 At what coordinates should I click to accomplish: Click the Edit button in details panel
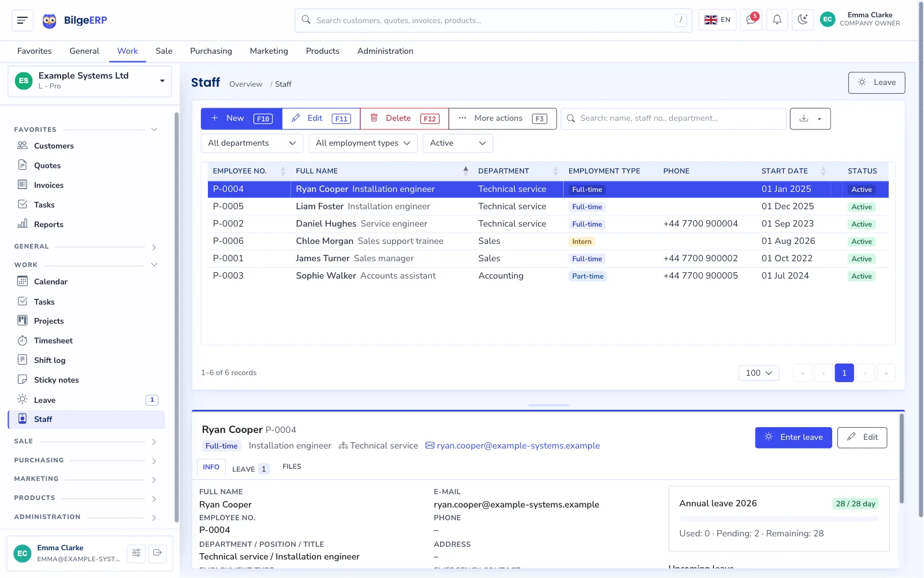pos(862,438)
